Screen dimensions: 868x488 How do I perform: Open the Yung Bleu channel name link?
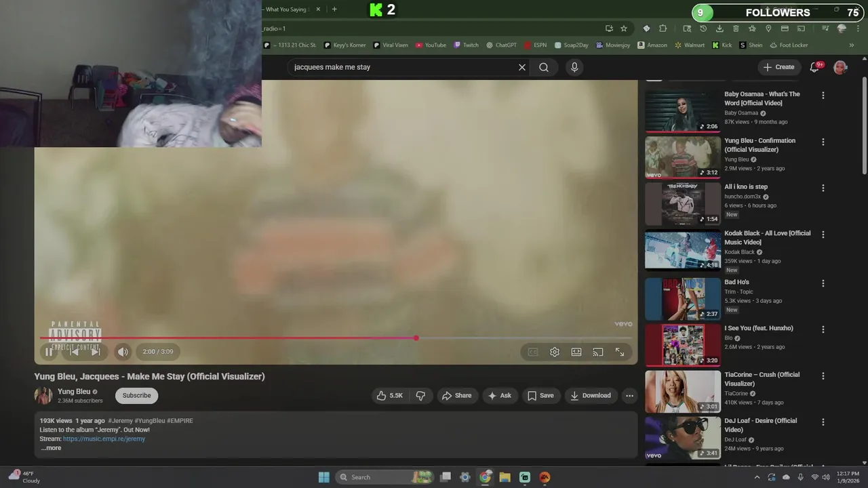pyautogui.click(x=74, y=392)
